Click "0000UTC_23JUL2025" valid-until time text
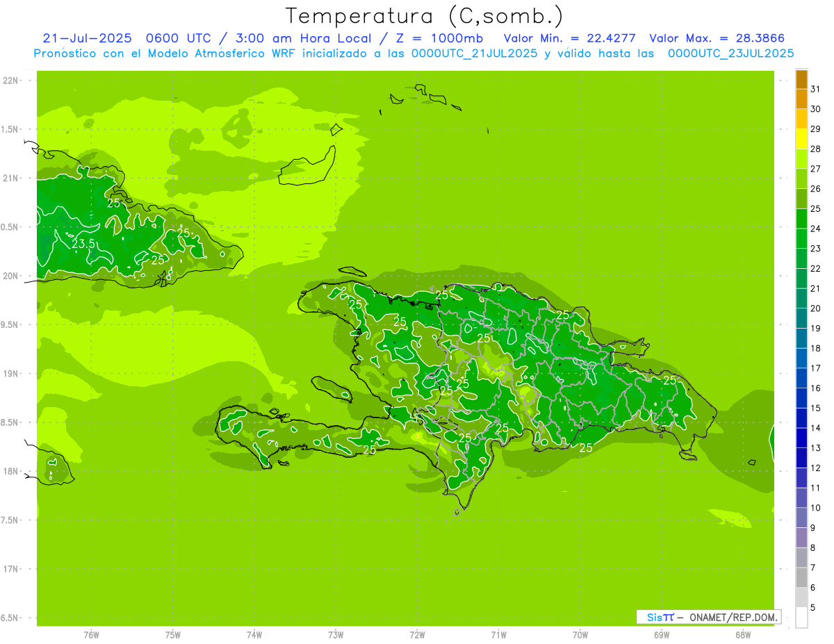 click(x=731, y=53)
